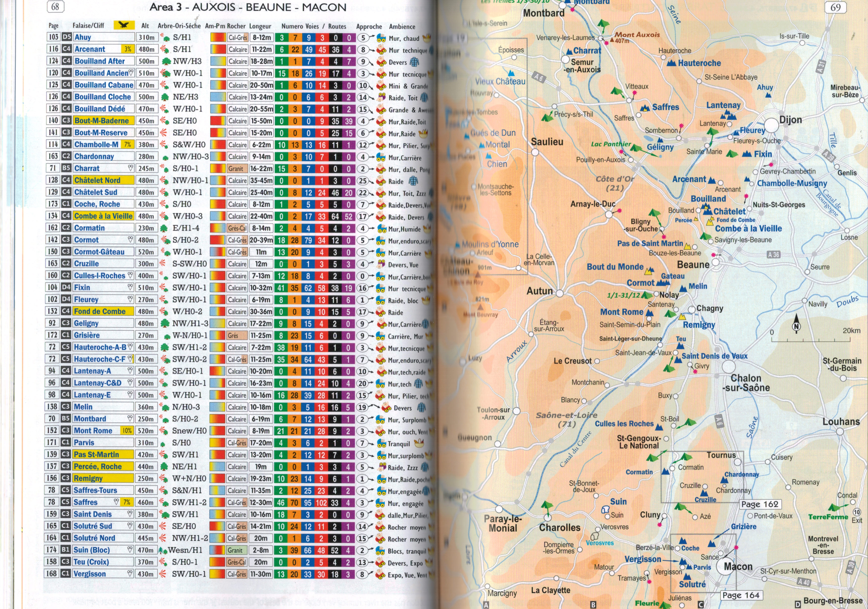The width and height of the screenshot is (868, 609).
Task: Click the grid marker D at map bottom
Action: (x=798, y=604)
